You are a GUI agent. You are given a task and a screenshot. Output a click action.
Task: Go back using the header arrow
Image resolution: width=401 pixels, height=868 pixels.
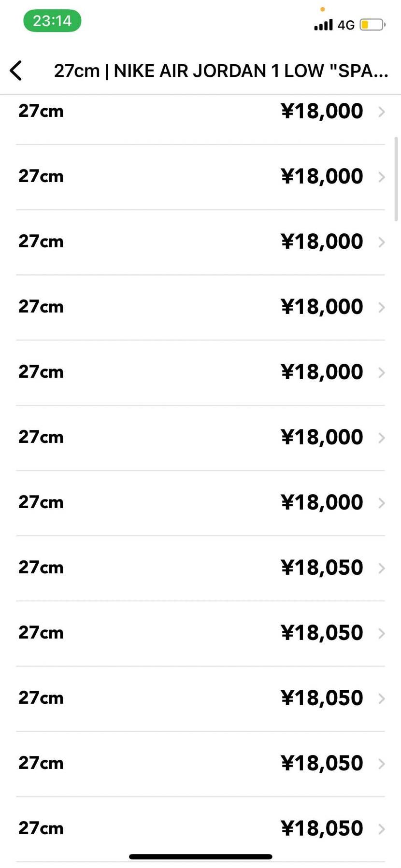[x=16, y=71]
